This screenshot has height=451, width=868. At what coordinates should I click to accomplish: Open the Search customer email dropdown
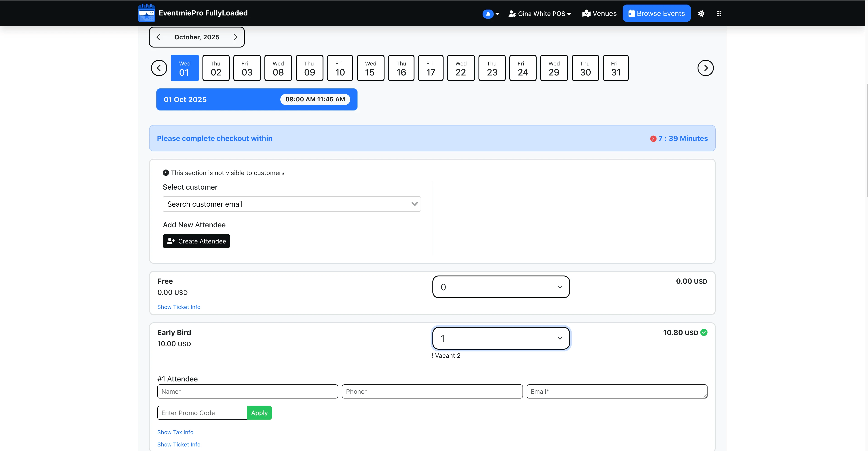coord(291,204)
